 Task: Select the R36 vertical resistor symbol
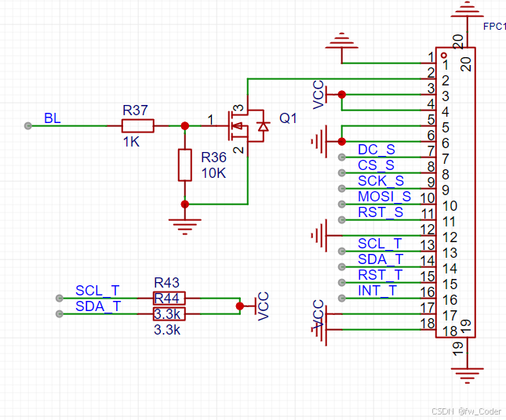tap(185, 165)
